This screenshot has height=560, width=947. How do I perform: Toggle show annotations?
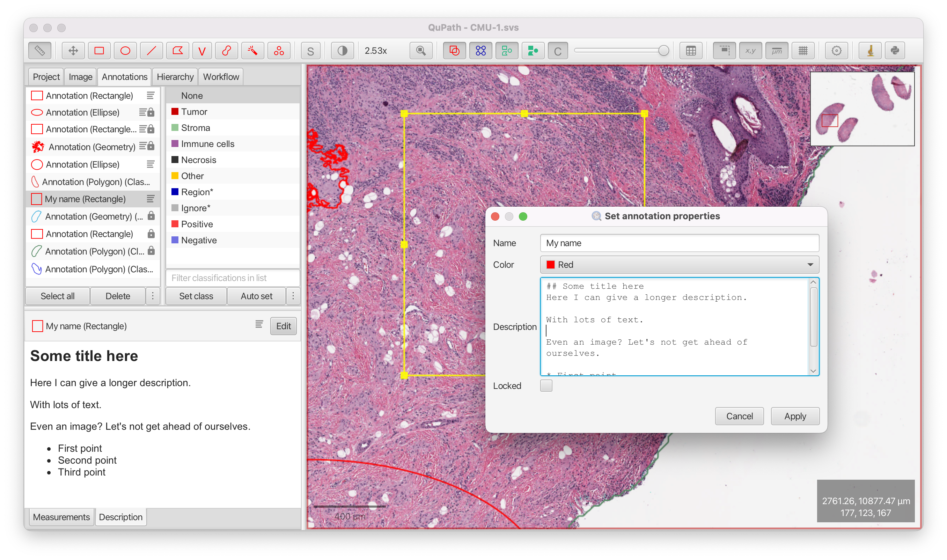[x=454, y=51]
